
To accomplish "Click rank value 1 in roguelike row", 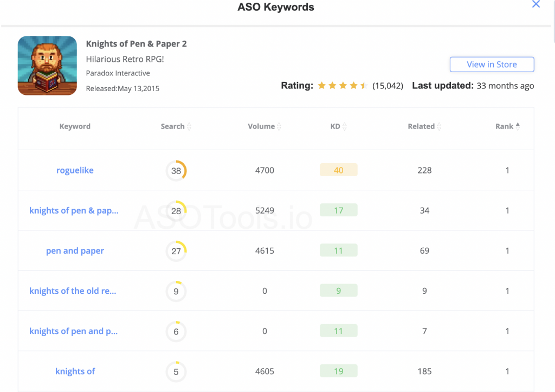I will 507,170.
